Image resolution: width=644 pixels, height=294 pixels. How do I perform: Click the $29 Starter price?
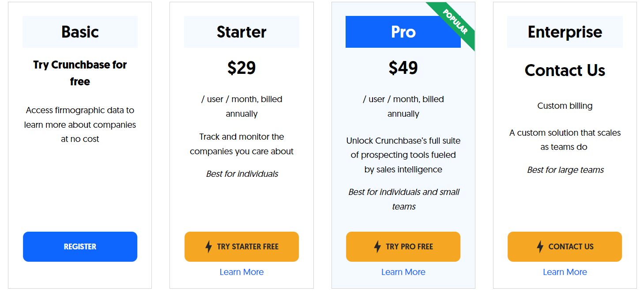(x=241, y=68)
